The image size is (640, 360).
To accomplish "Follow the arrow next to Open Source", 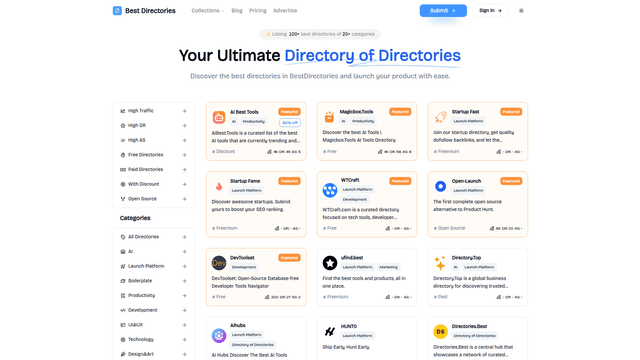I will pyautogui.click(x=184, y=199).
